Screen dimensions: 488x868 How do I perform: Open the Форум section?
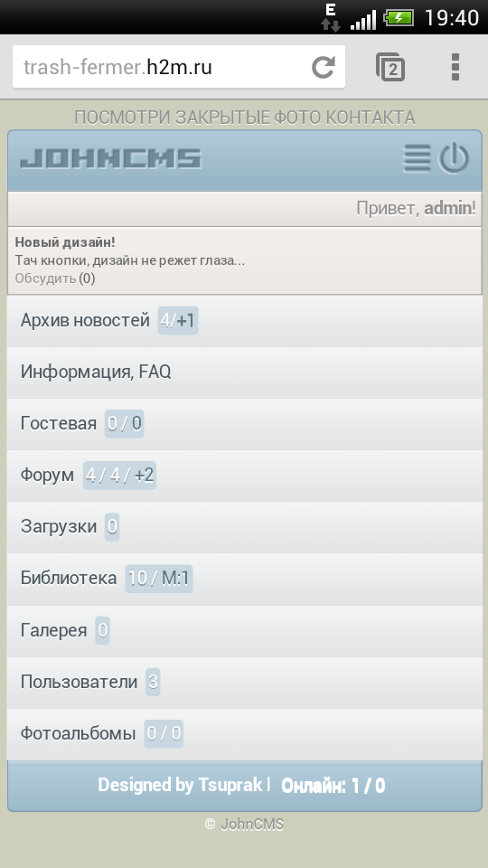click(245, 476)
